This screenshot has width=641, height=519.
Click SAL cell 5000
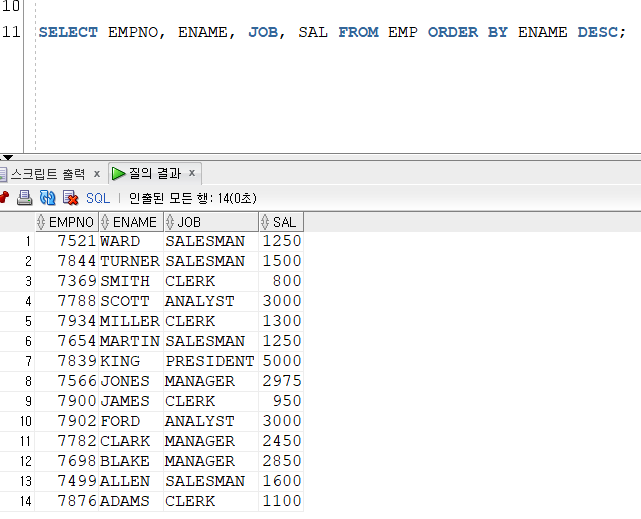point(282,361)
